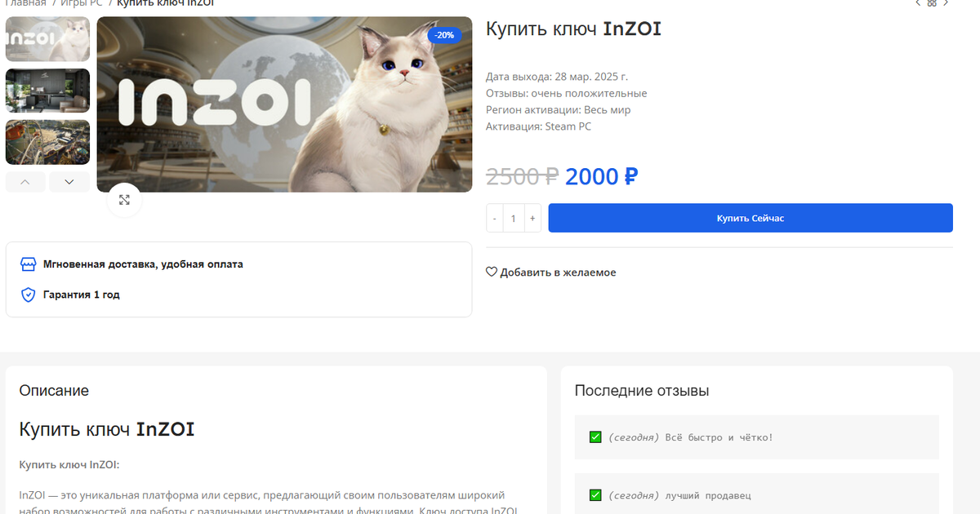The width and height of the screenshot is (980, 514).
Task: Click the 'Купить ключ InZOI:' description subheading
Action: point(69,464)
